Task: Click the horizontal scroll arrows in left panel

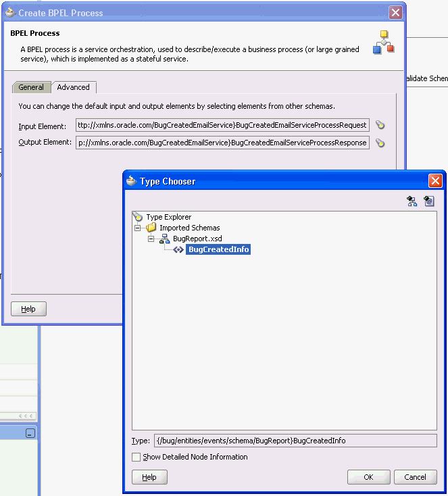Action: tap(26, 416)
